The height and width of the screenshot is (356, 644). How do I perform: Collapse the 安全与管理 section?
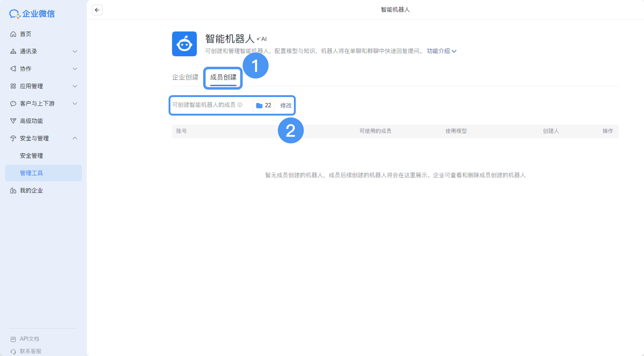coord(75,138)
